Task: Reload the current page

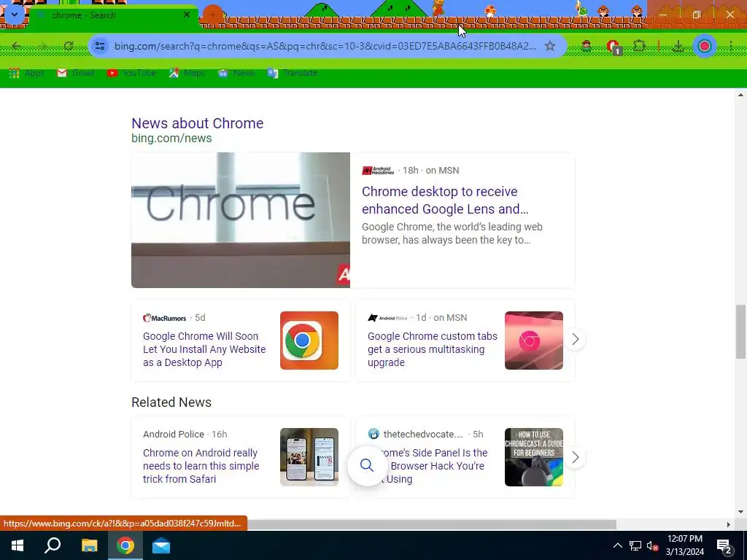Action: (69, 46)
